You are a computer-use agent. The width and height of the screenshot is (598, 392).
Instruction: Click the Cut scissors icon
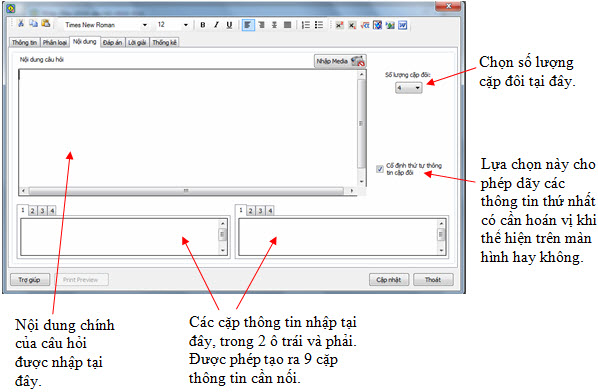(x=21, y=24)
